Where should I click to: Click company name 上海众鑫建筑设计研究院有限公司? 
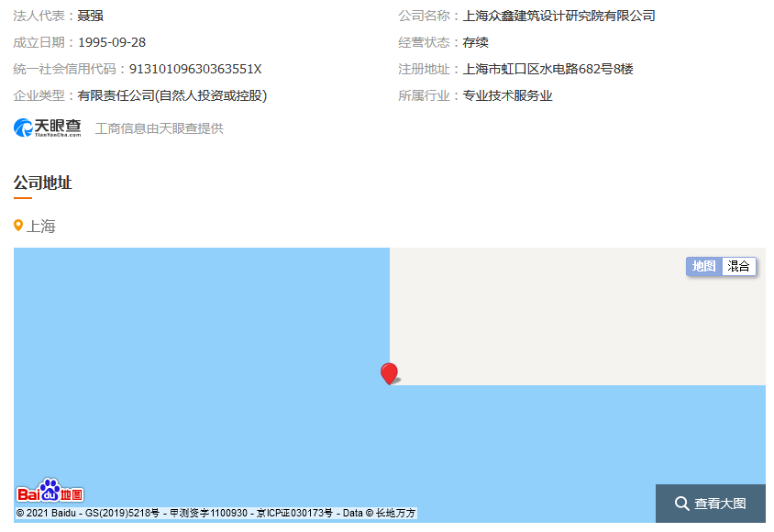[x=558, y=16]
